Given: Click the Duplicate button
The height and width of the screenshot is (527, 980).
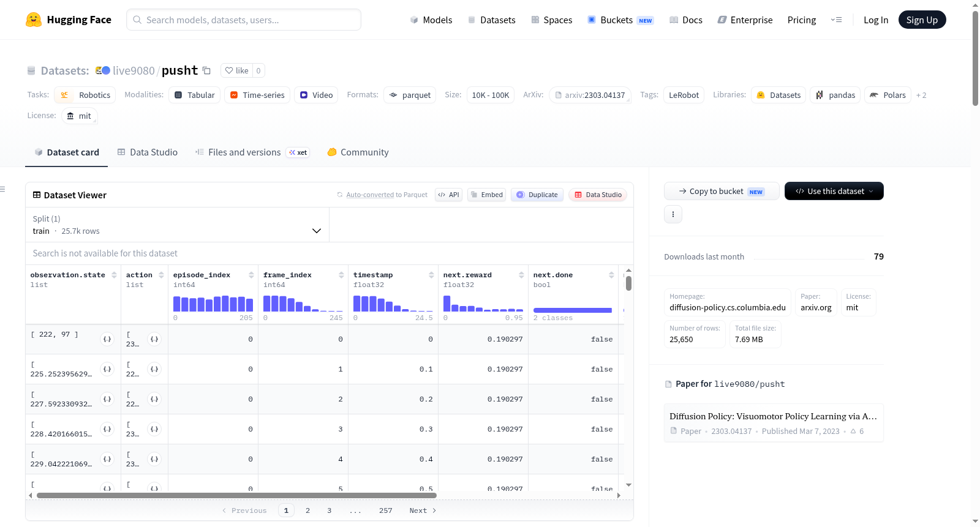Looking at the screenshot, I should pos(537,195).
